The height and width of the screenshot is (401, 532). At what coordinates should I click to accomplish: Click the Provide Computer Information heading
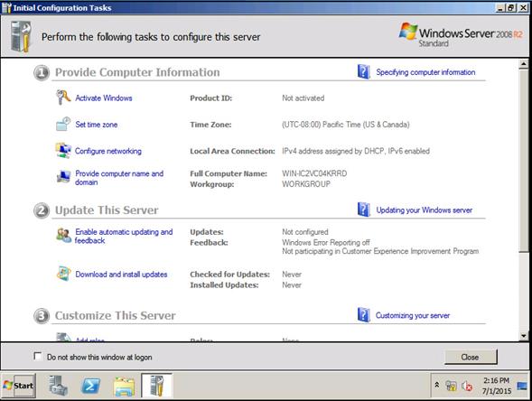[137, 72]
